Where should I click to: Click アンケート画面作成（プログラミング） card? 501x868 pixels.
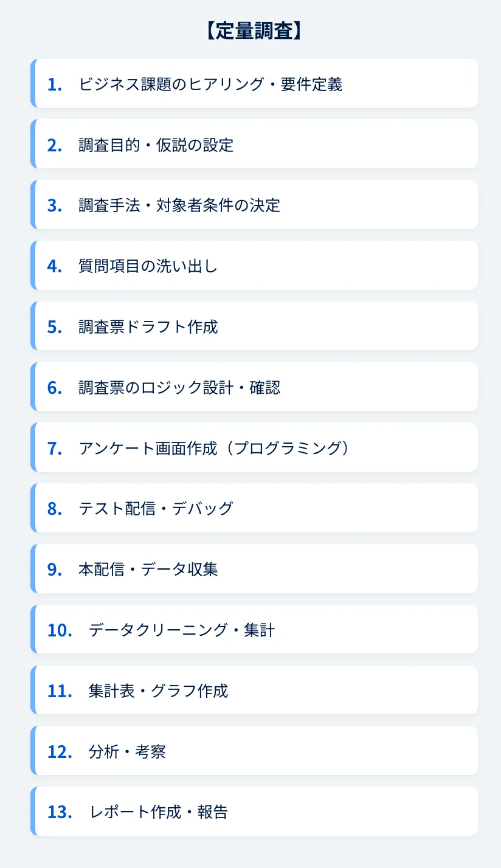tap(215, 447)
